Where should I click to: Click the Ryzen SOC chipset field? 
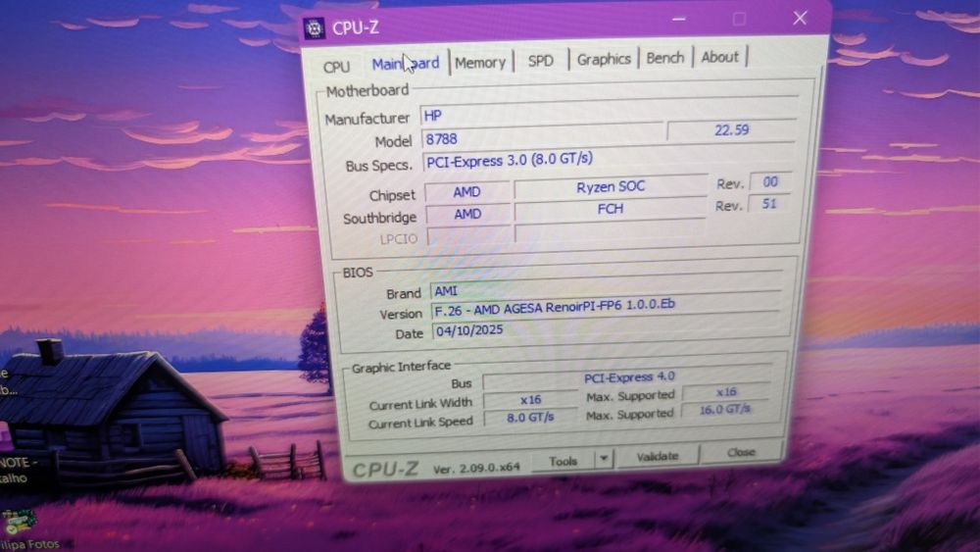pyautogui.click(x=611, y=186)
